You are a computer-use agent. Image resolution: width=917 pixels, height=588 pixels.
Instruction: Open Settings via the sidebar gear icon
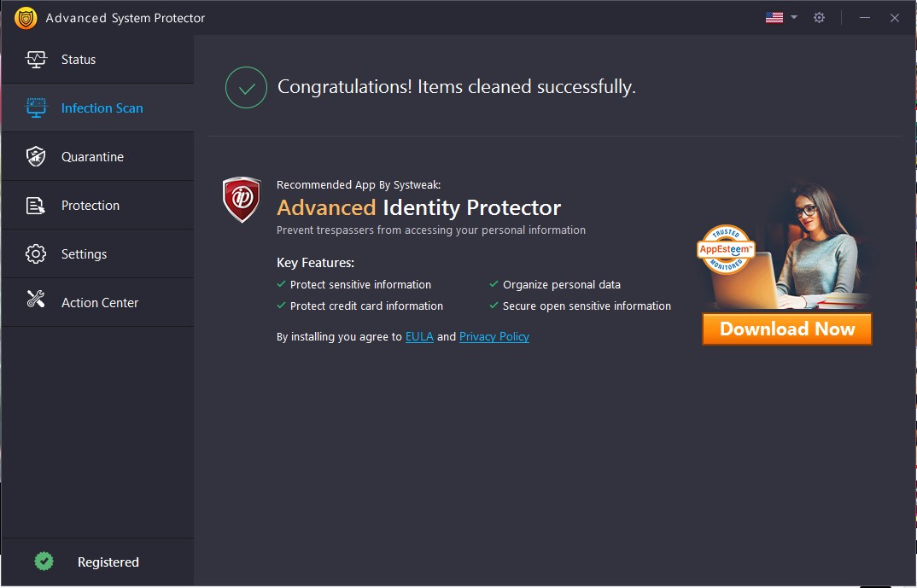point(37,253)
